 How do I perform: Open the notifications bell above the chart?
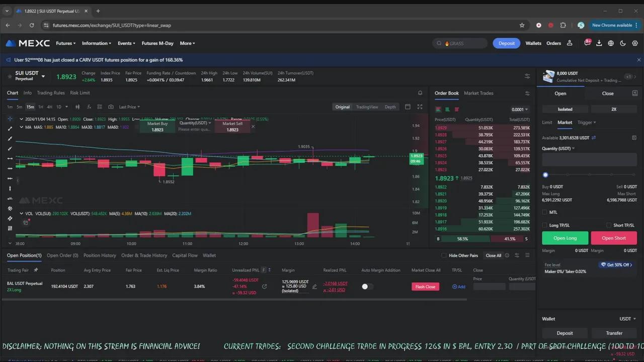[x=420, y=93]
